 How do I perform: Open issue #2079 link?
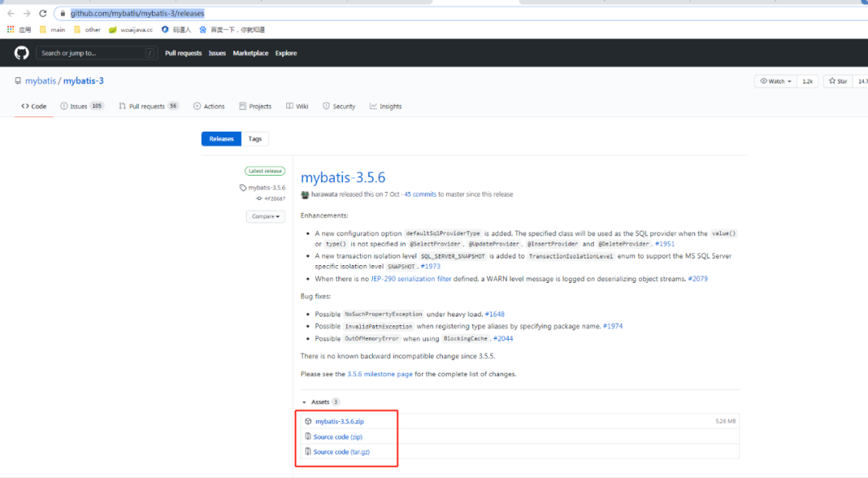(x=698, y=279)
